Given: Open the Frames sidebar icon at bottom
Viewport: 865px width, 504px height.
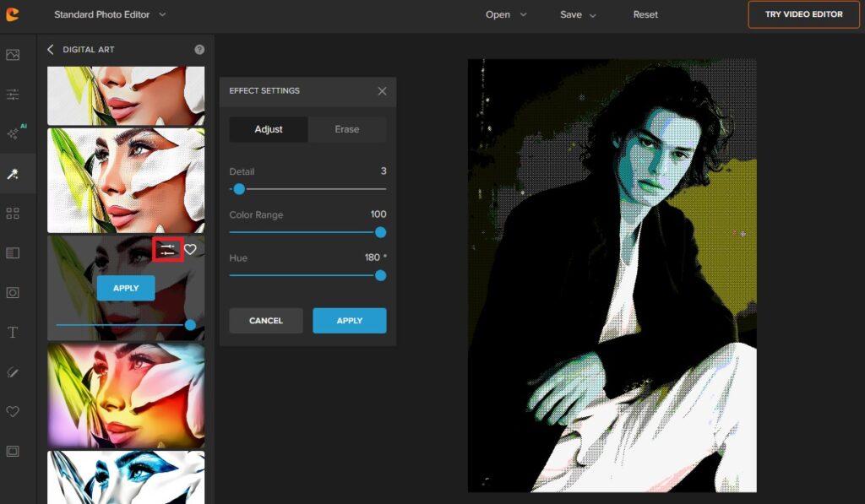Looking at the screenshot, I should point(13,451).
